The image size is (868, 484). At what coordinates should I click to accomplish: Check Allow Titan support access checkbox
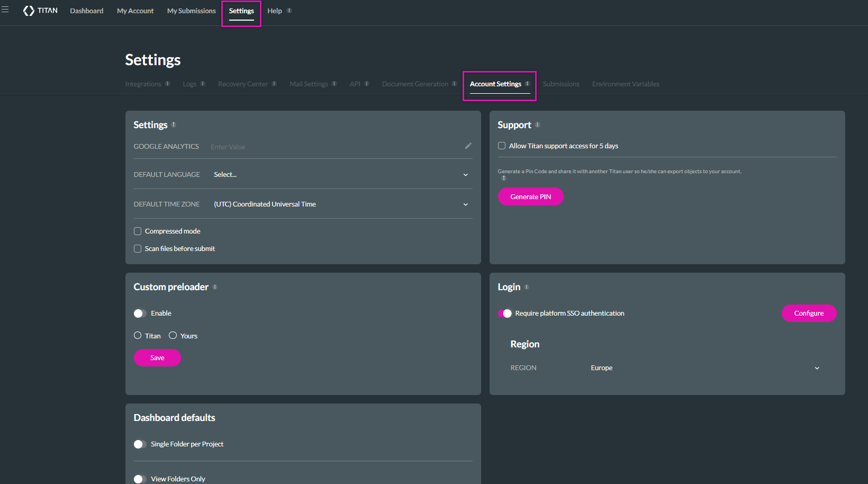(502, 146)
